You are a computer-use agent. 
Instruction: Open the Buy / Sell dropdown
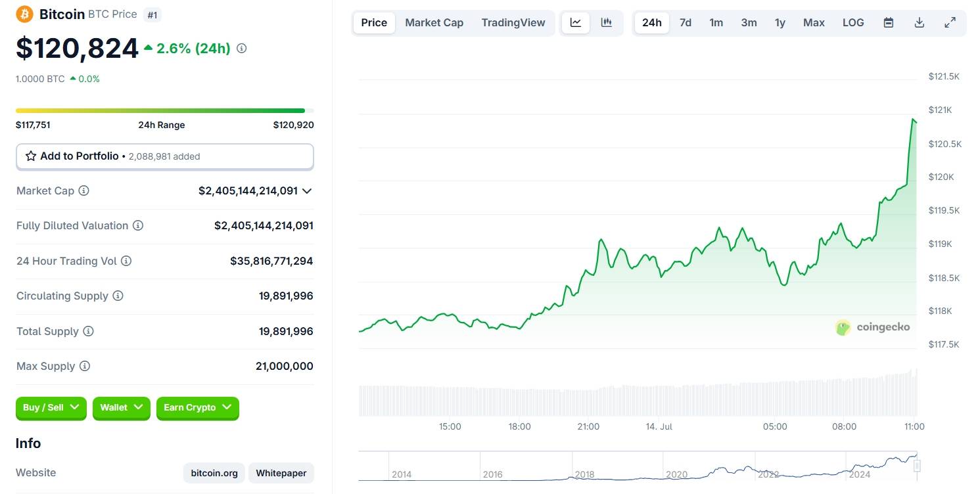tap(51, 407)
